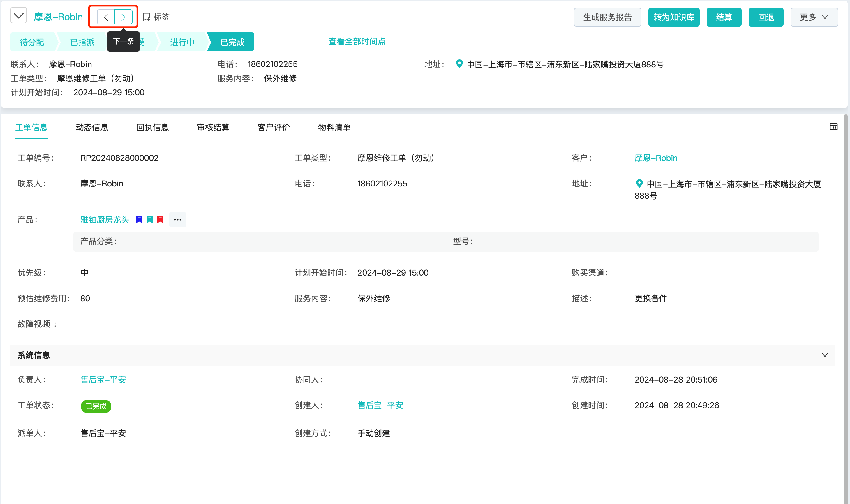This screenshot has width=850, height=504.
Task: Switch to 动态信息 tab
Action: (92, 127)
